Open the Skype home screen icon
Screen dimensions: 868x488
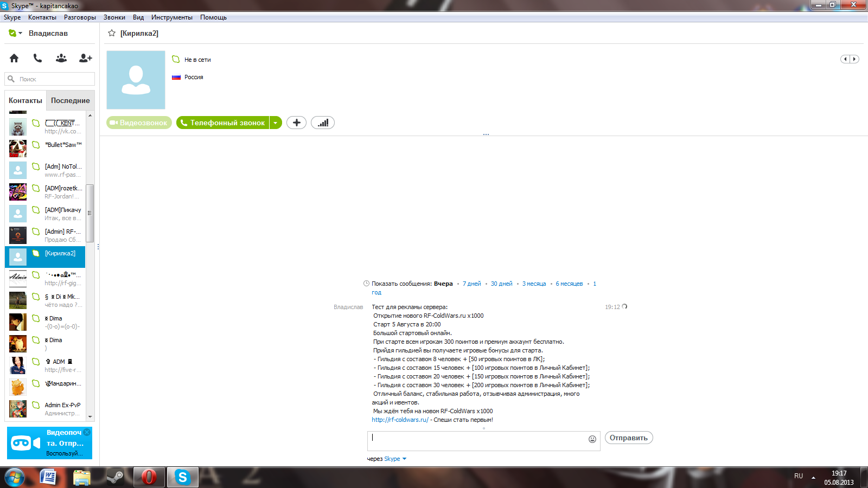pyautogui.click(x=14, y=58)
